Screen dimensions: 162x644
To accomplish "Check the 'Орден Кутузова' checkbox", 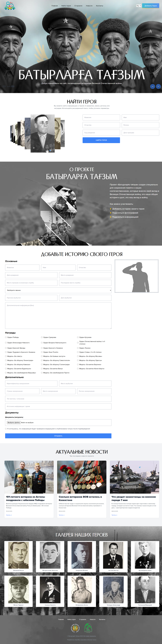I will [x=78, y=337].
